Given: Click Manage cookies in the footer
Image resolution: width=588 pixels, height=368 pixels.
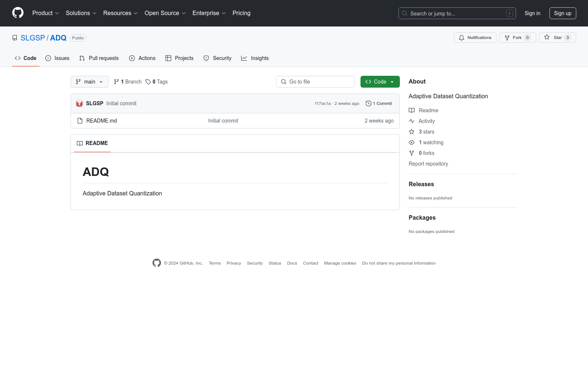Looking at the screenshot, I should [x=340, y=263].
